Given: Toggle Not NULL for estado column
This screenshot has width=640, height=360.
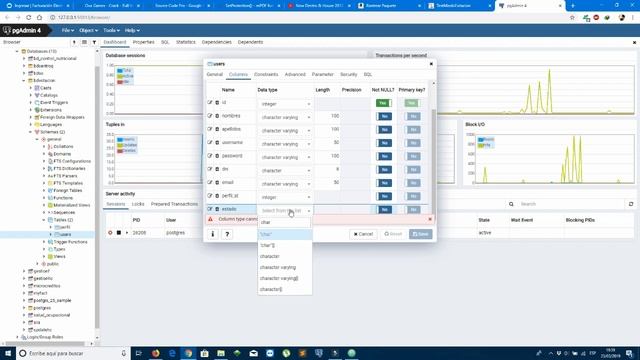Looking at the screenshot, I should 384,209.
